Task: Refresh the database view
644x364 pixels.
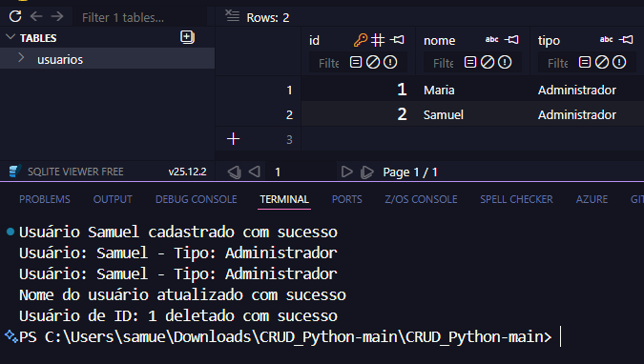Action: point(15,16)
